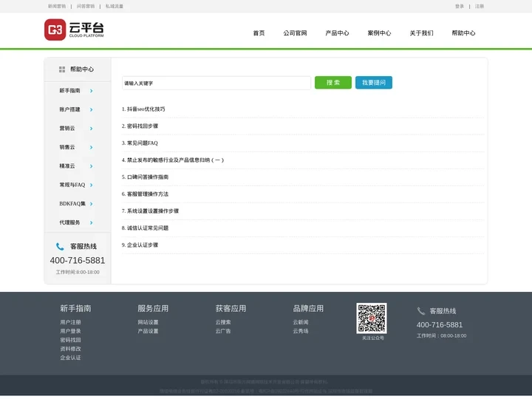Click the blue 我要提问 button

374,83
